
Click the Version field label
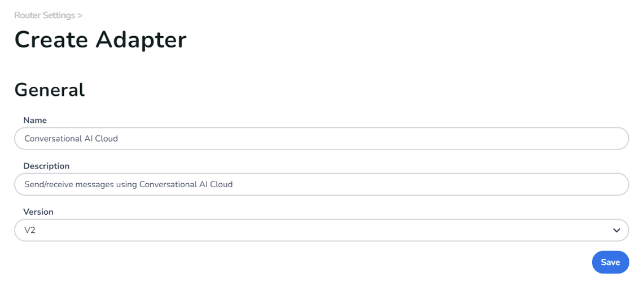coord(38,212)
